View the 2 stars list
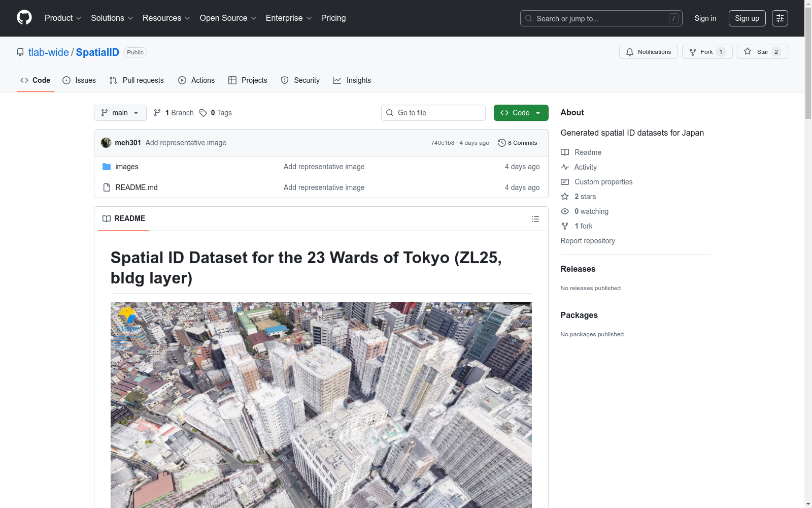The height and width of the screenshot is (508, 812). point(579,197)
